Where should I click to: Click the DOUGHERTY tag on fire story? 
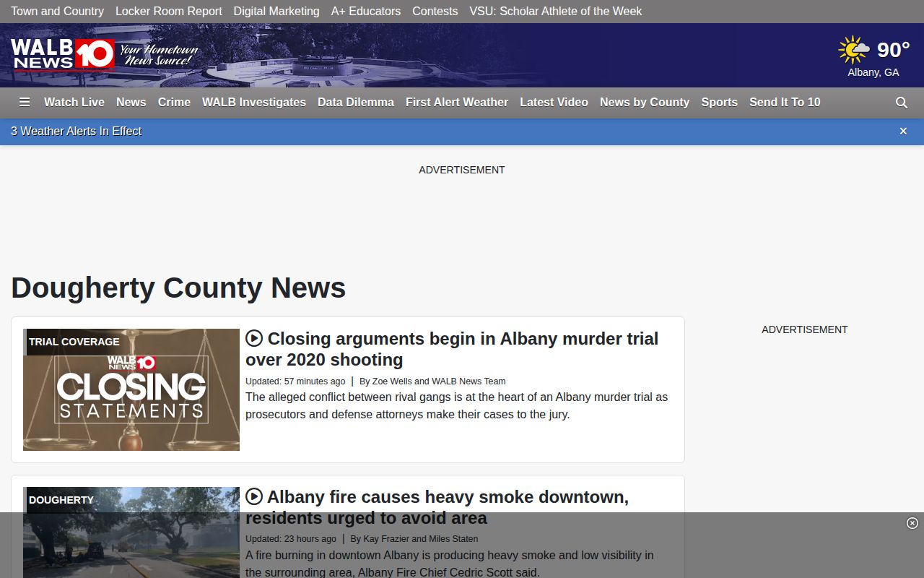coord(61,500)
